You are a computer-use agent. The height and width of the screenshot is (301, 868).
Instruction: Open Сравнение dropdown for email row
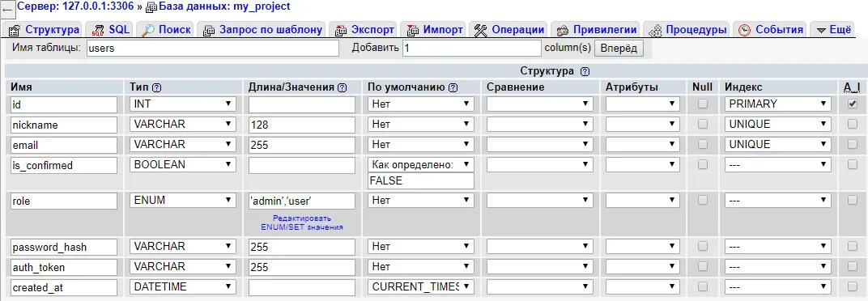pos(540,144)
